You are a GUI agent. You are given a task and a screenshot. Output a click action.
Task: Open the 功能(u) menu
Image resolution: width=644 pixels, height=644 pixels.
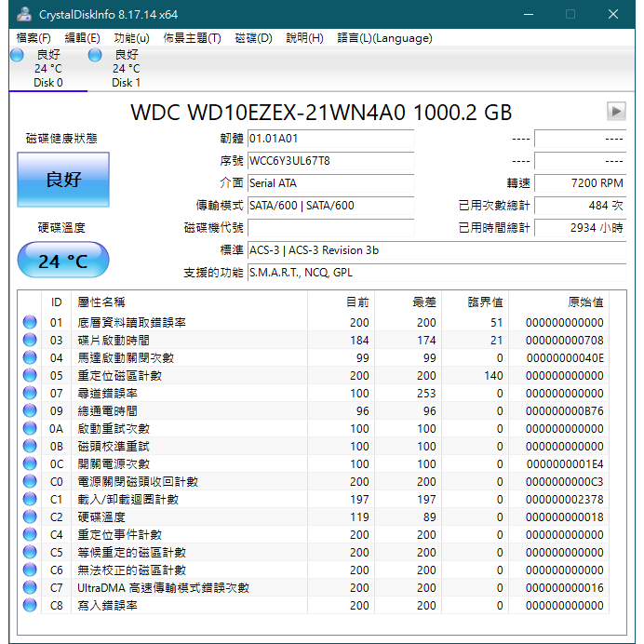pyautogui.click(x=131, y=38)
